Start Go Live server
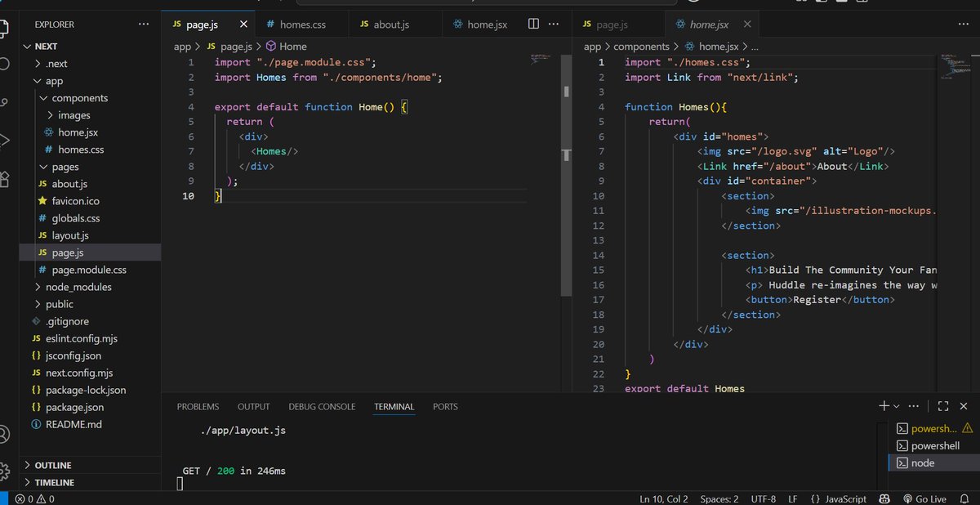 (924, 498)
